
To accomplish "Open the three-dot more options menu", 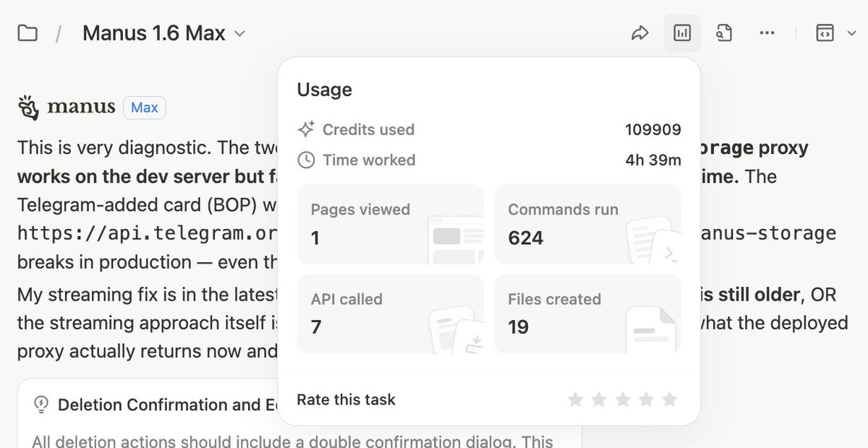I will (767, 33).
